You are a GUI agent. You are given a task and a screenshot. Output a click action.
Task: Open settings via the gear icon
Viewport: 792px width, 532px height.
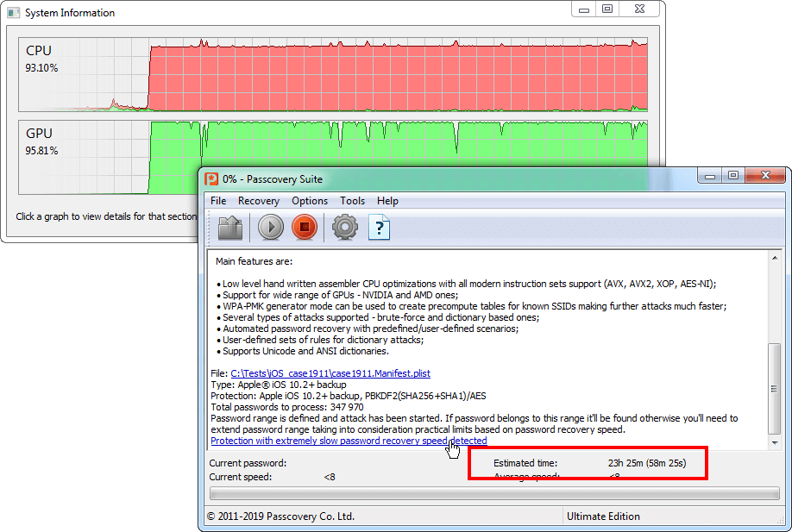point(345,227)
